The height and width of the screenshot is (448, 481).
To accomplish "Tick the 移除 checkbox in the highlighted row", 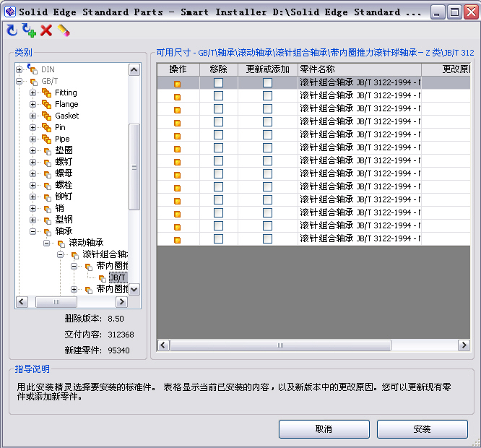I will 218,82.
